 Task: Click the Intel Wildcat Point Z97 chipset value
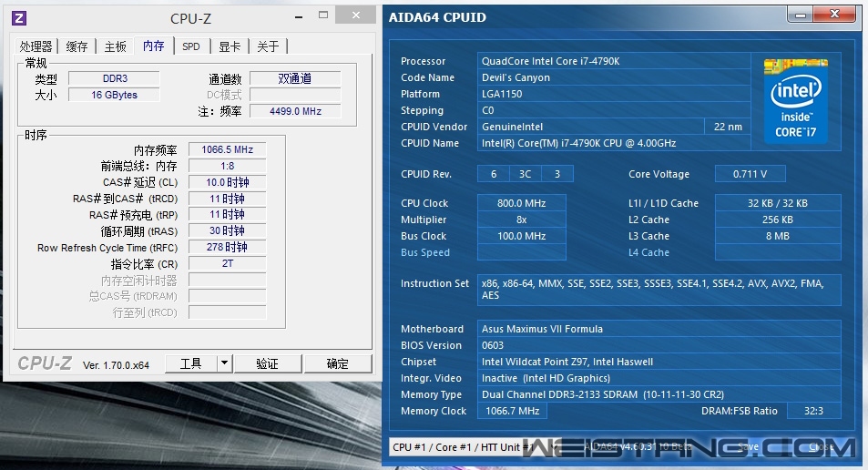point(659,362)
